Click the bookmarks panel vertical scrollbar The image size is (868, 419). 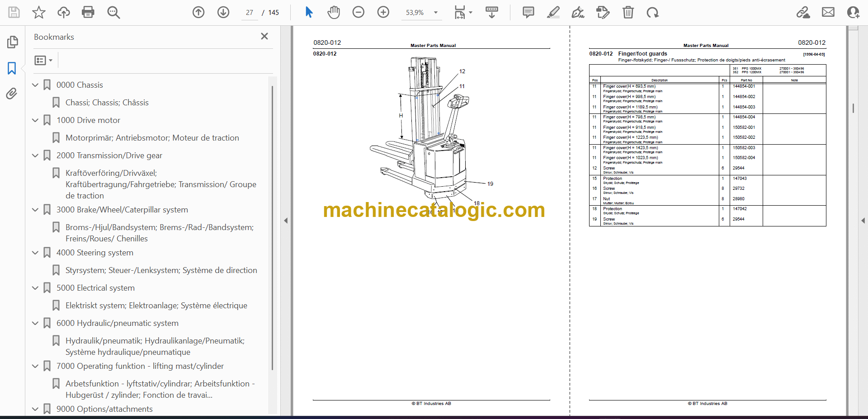click(x=272, y=226)
